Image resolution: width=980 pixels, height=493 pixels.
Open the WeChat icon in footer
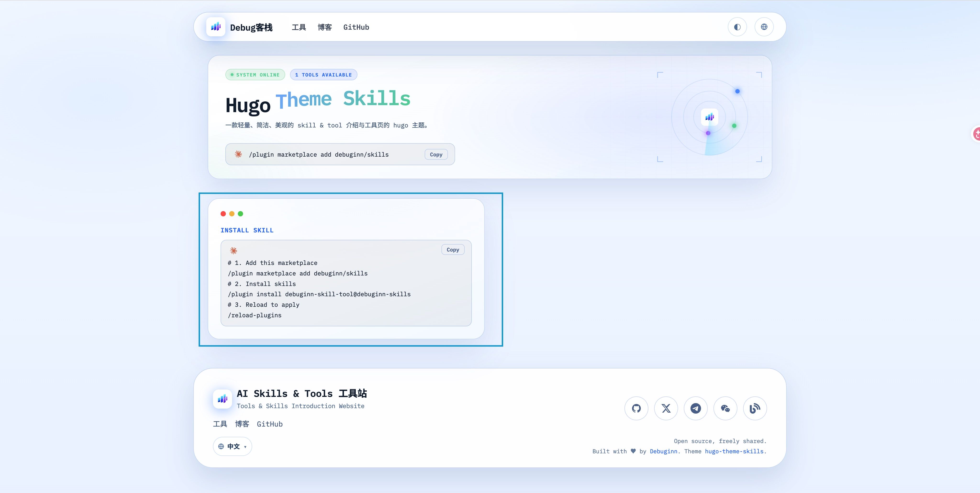coord(725,408)
